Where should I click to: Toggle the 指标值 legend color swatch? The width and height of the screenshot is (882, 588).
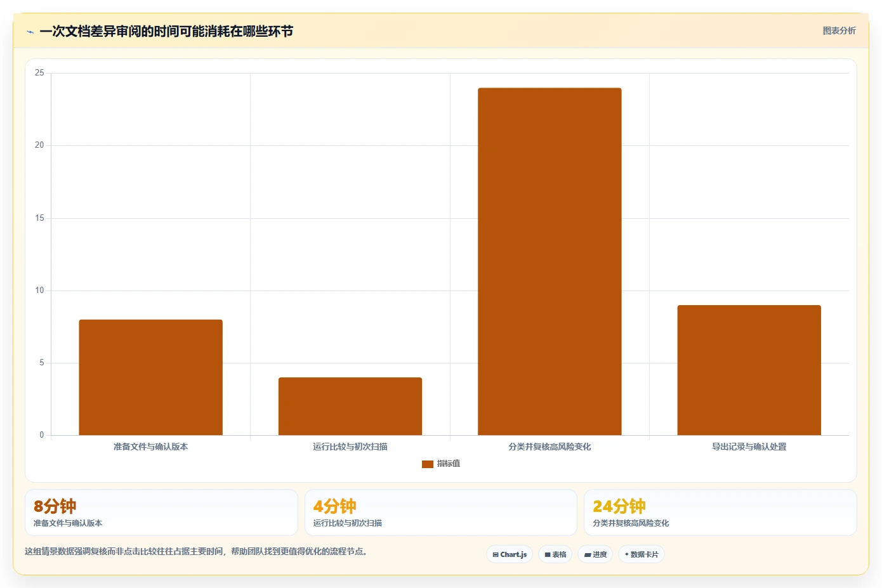pos(427,464)
